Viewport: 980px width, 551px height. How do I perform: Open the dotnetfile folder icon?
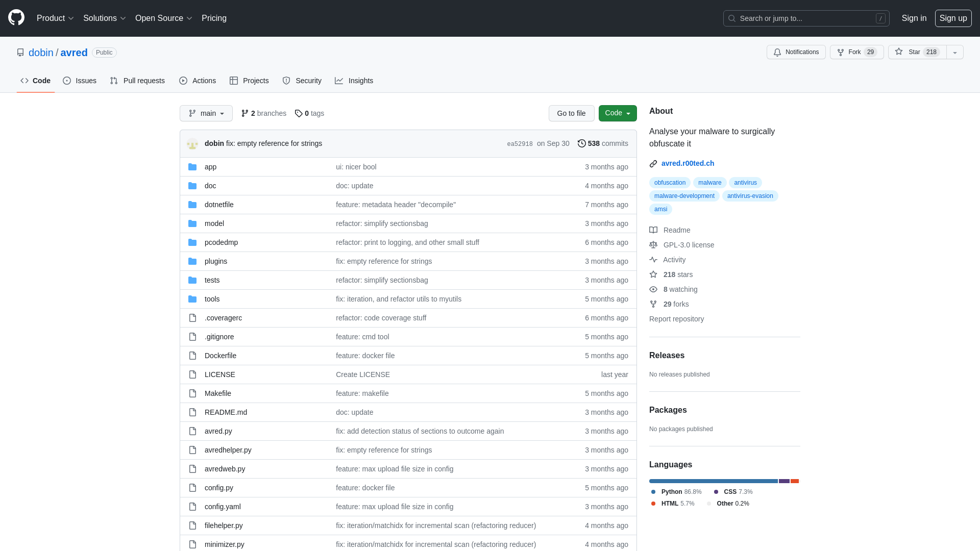[x=192, y=205]
